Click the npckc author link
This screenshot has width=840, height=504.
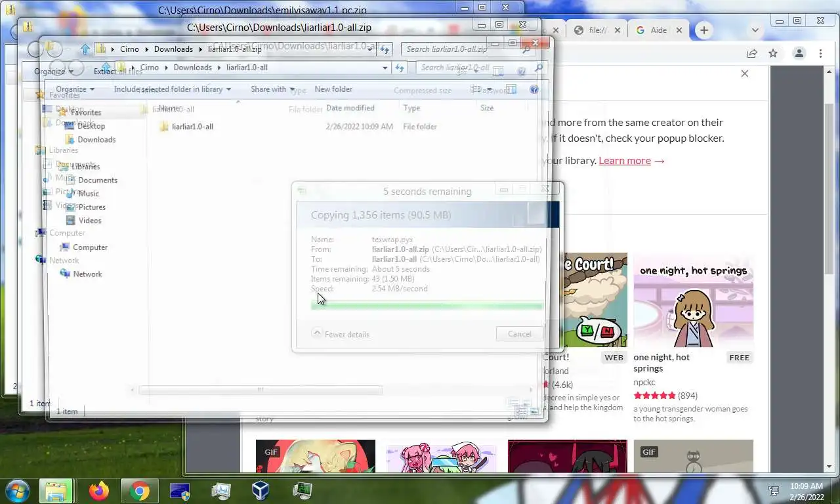644,382
